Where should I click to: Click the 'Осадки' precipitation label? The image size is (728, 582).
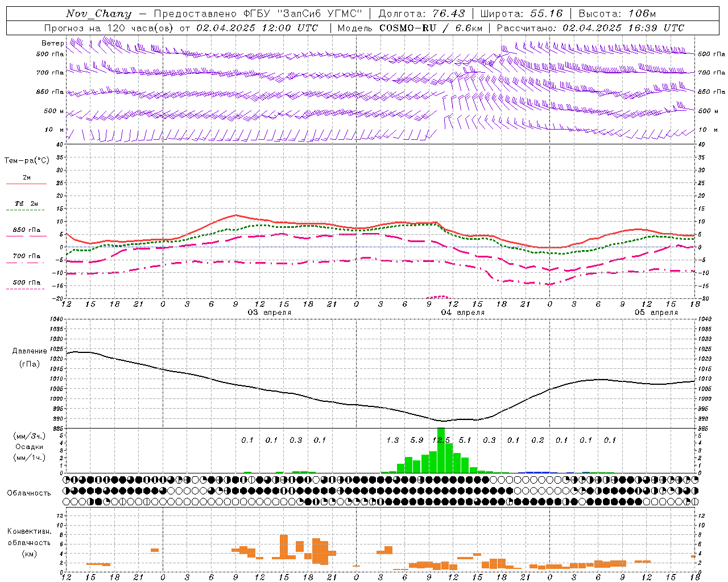pos(30,447)
